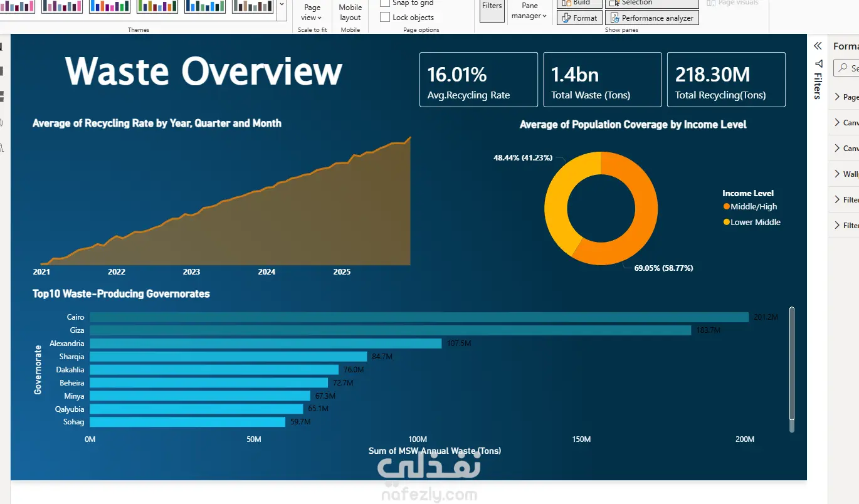The image size is (859, 504).
Task: Switch to Mobile layout
Action: tap(350, 13)
